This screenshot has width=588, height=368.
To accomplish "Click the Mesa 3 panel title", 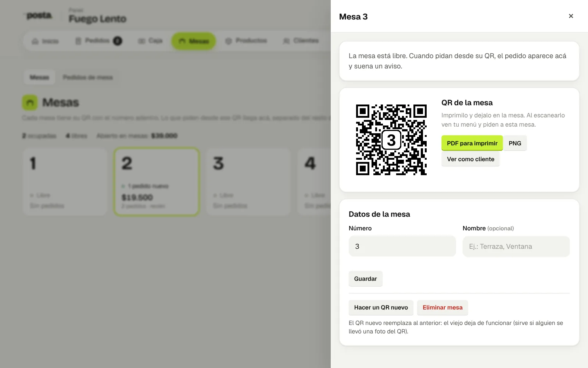I will coord(353,17).
